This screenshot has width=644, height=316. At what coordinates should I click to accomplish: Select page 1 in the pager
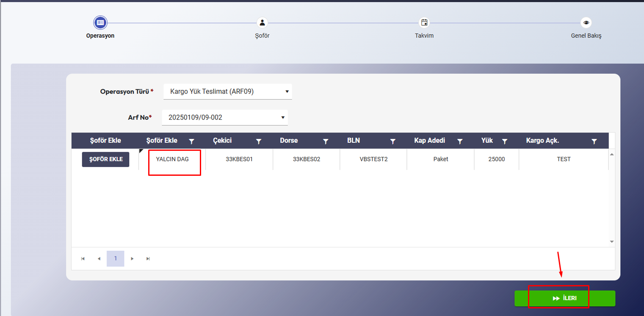[x=116, y=259]
